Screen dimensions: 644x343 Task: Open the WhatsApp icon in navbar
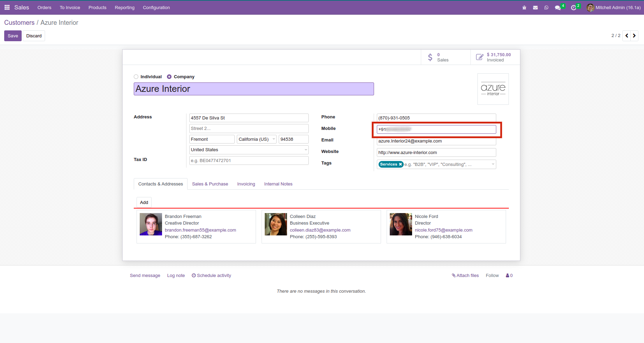pyautogui.click(x=546, y=8)
